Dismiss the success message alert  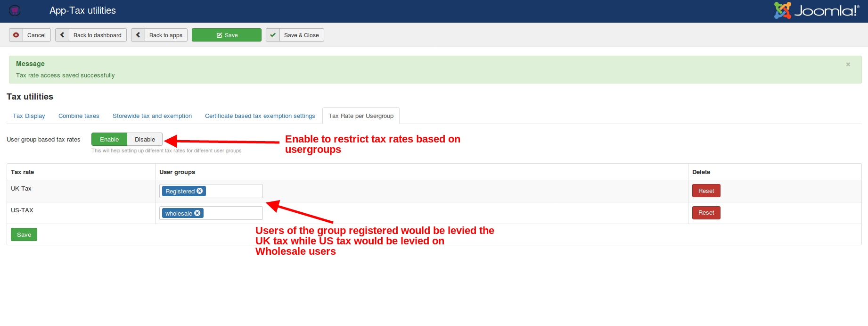click(848, 64)
